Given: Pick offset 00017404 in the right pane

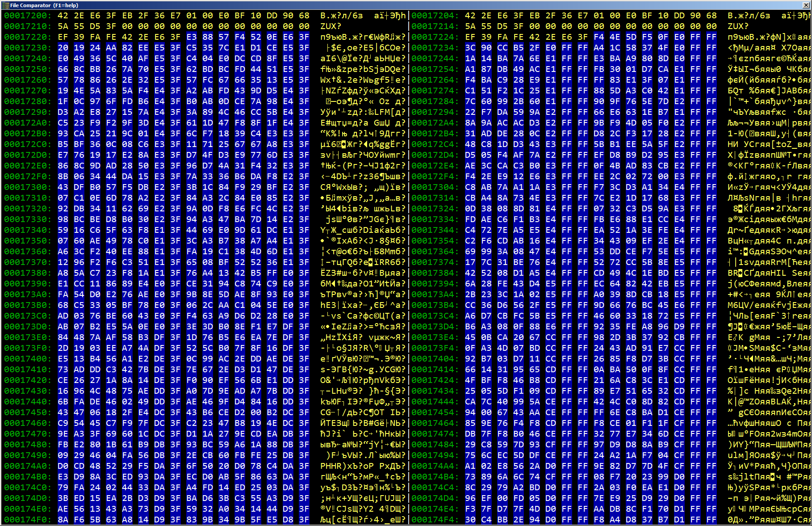Looking at the screenshot, I should [x=435, y=359].
